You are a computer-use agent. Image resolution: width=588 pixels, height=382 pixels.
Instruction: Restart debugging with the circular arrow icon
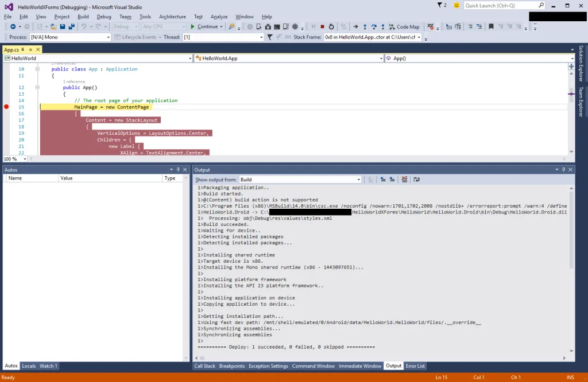tap(331, 26)
